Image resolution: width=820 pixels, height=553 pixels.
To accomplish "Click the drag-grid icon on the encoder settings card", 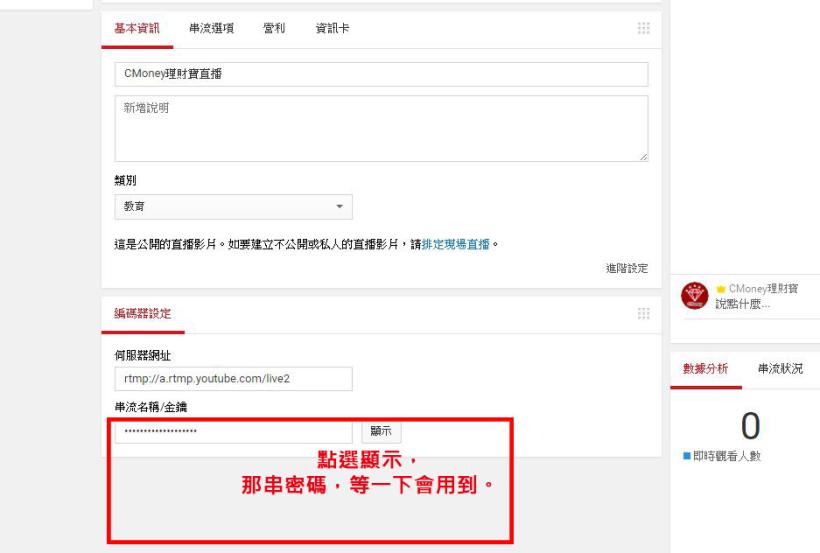I will click(644, 313).
